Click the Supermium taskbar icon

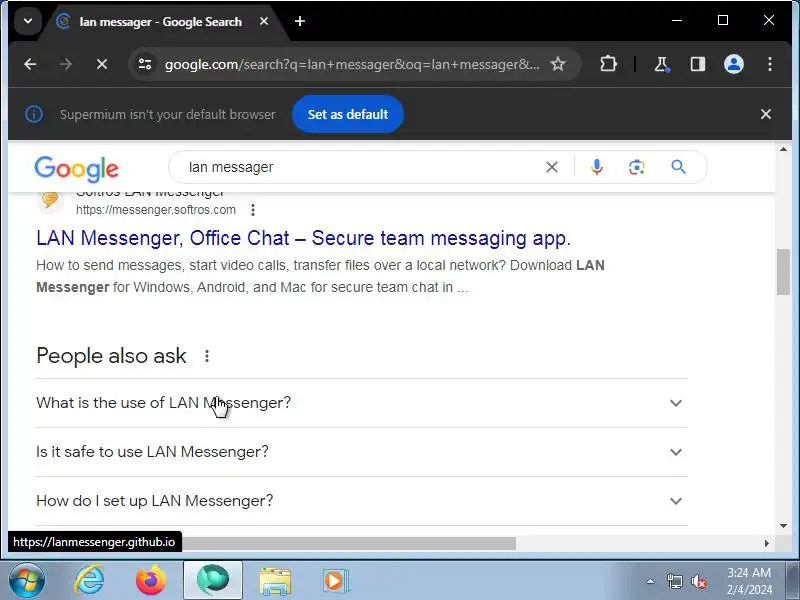pyautogui.click(x=213, y=580)
